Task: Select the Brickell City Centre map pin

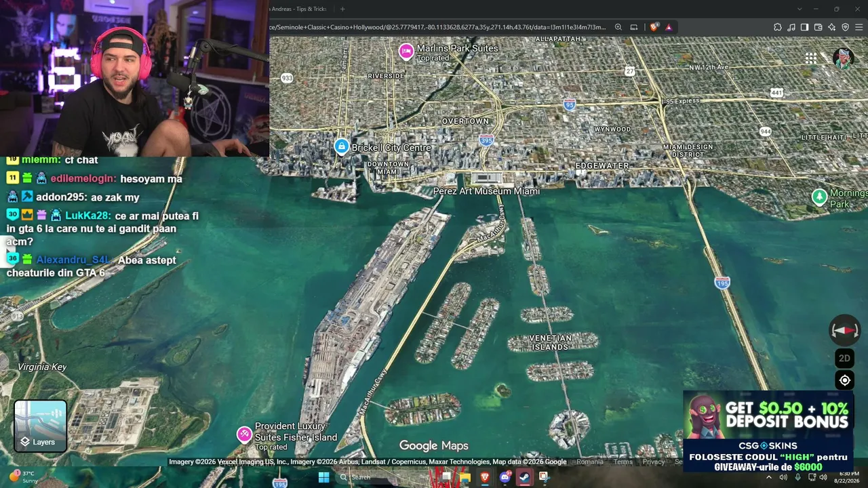Action: 342,146
